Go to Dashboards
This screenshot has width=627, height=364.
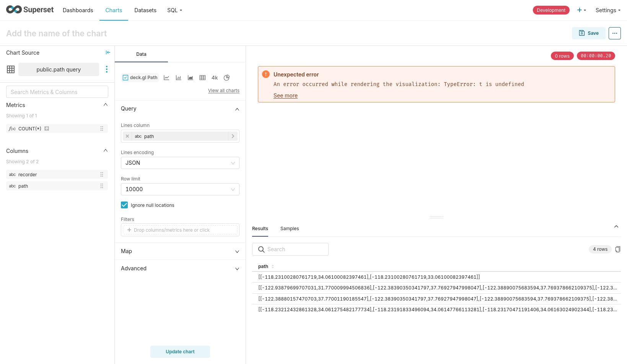78,10
